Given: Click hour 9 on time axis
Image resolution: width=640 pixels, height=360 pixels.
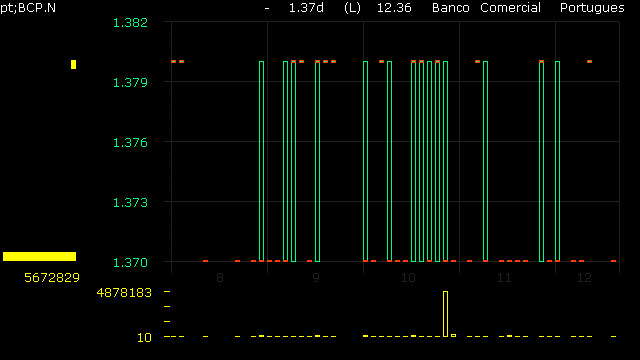Looking at the screenshot, I should (x=316, y=278).
